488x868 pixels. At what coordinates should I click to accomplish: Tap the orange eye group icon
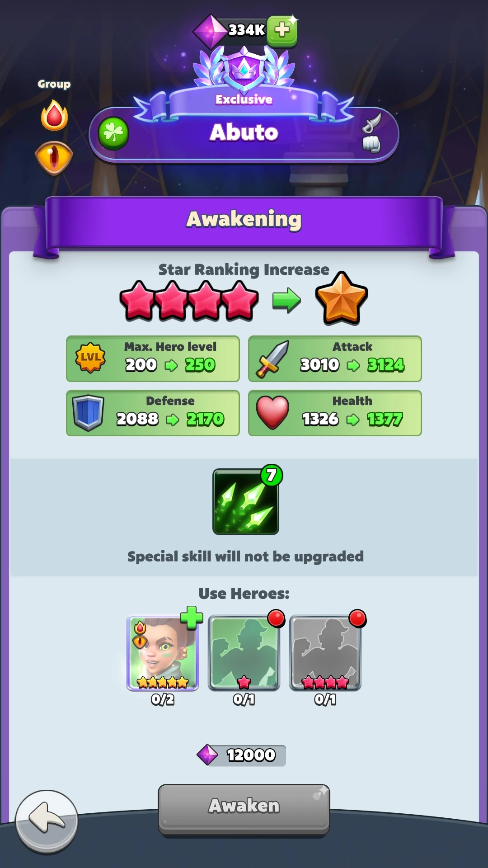(x=54, y=158)
